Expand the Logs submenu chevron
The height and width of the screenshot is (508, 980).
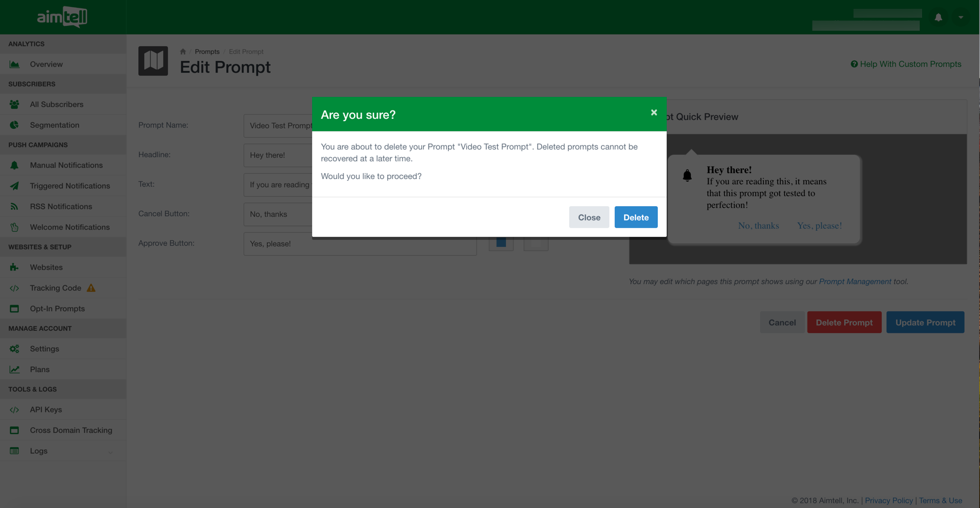coord(111,452)
